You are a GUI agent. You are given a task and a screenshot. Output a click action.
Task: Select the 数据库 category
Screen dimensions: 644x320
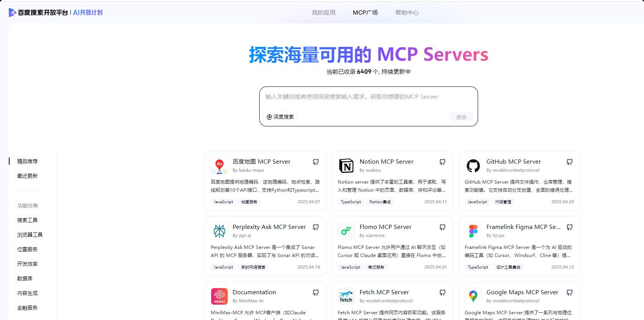[25, 279]
